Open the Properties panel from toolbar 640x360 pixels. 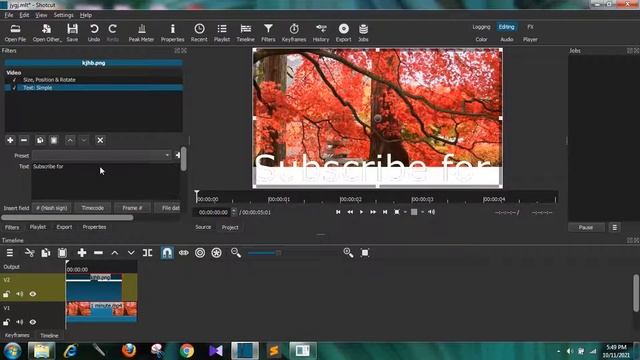point(173,33)
